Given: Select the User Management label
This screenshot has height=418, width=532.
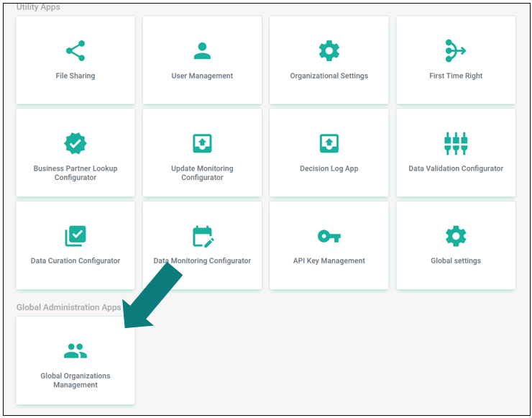Looking at the screenshot, I should pos(202,76).
